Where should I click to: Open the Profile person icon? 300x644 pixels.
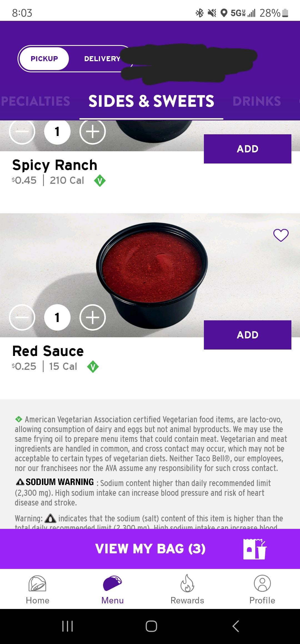(262, 583)
